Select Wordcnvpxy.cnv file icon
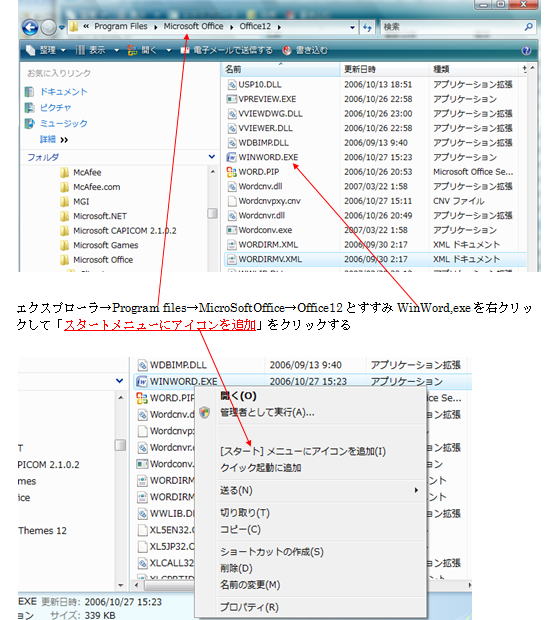549x620 pixels. pyautogui.click(x=232, y=201)
